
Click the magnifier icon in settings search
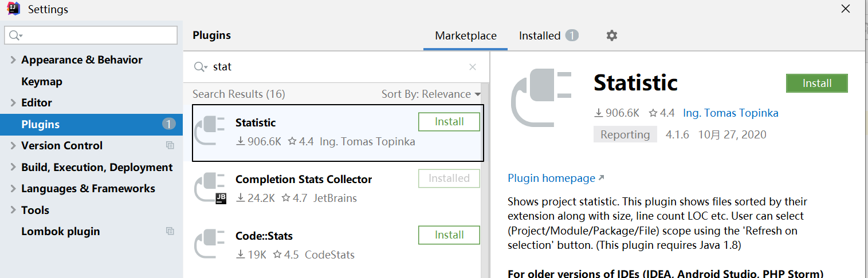15,35
